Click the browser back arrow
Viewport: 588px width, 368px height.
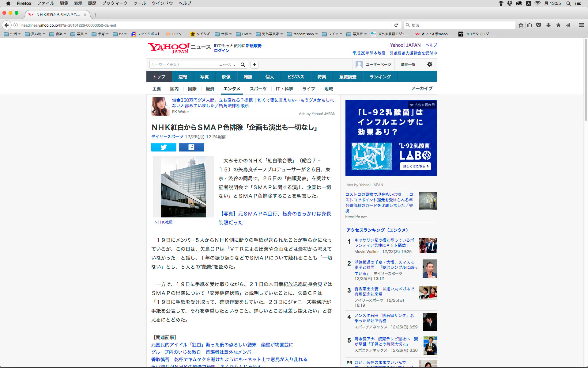point(7,25)
